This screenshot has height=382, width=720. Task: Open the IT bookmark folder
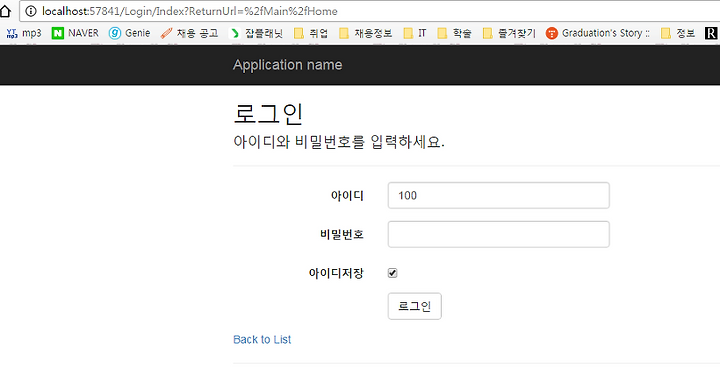tap(415, 33)
